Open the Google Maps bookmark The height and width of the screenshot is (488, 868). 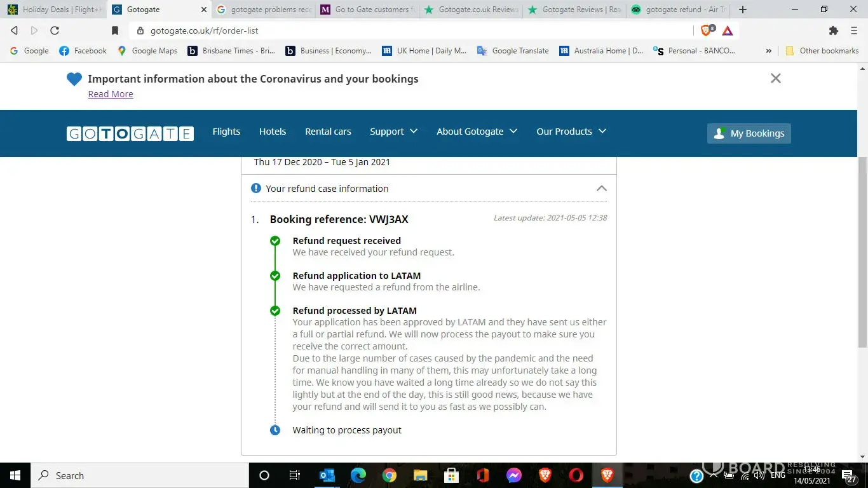pyautogui.click(x=147, y=51)
